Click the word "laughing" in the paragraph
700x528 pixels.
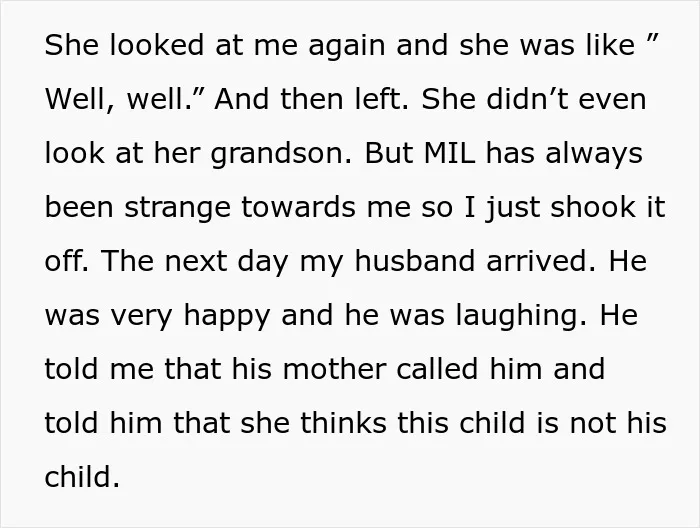522,316
